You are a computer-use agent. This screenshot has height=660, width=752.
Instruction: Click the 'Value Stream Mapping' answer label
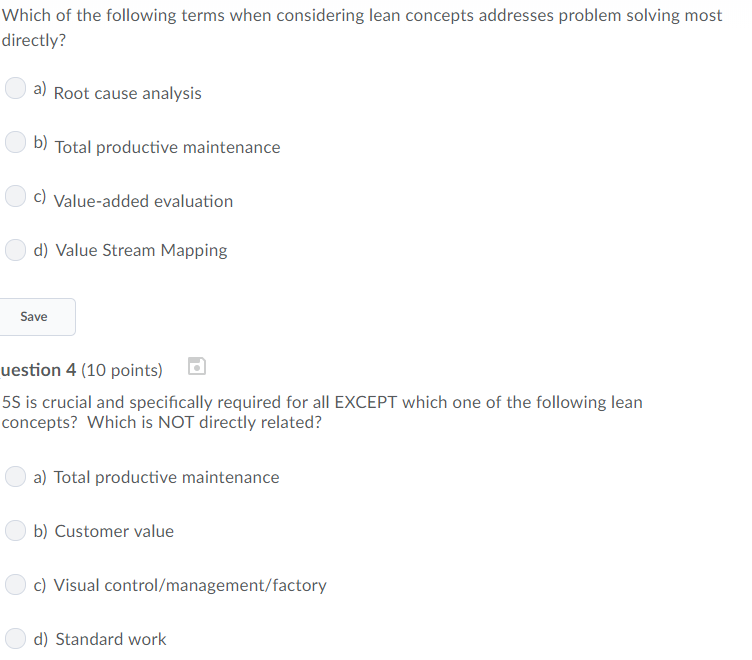click(x=141, y=250)
